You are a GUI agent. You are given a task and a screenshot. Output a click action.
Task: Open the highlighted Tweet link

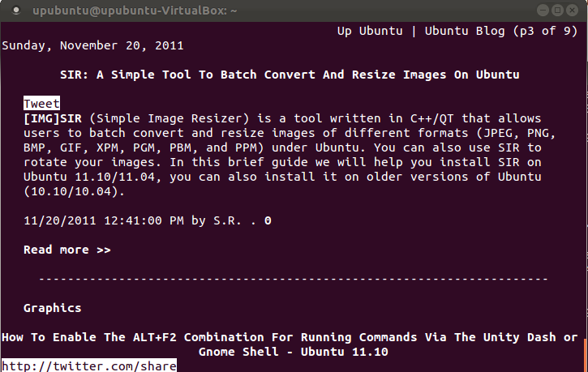(x=41, y=104)
